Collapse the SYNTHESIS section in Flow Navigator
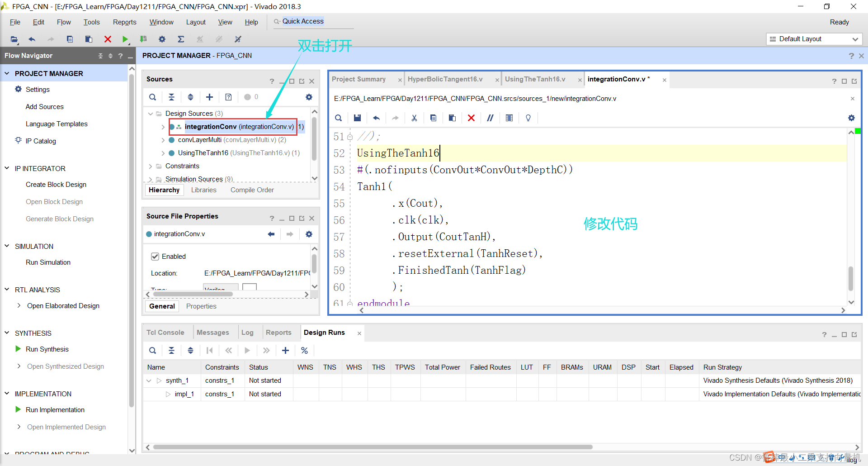 (x=7, y=333)
